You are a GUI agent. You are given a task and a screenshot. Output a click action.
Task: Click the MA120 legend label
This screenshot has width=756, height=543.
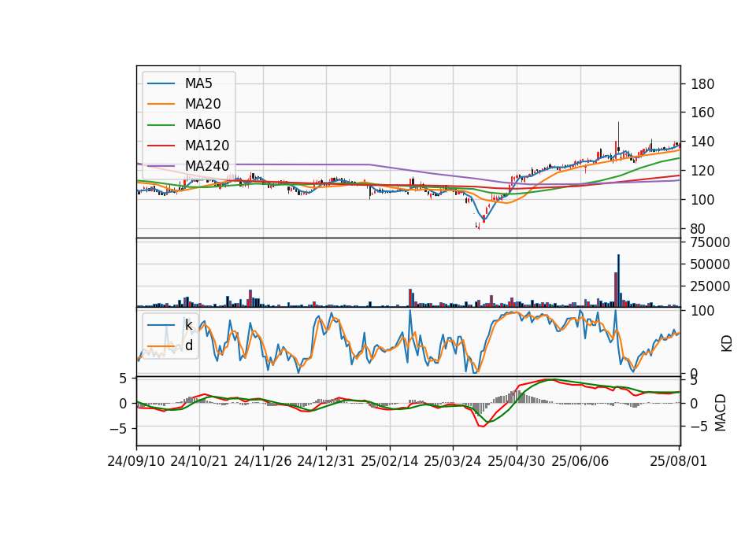[207, 146]
